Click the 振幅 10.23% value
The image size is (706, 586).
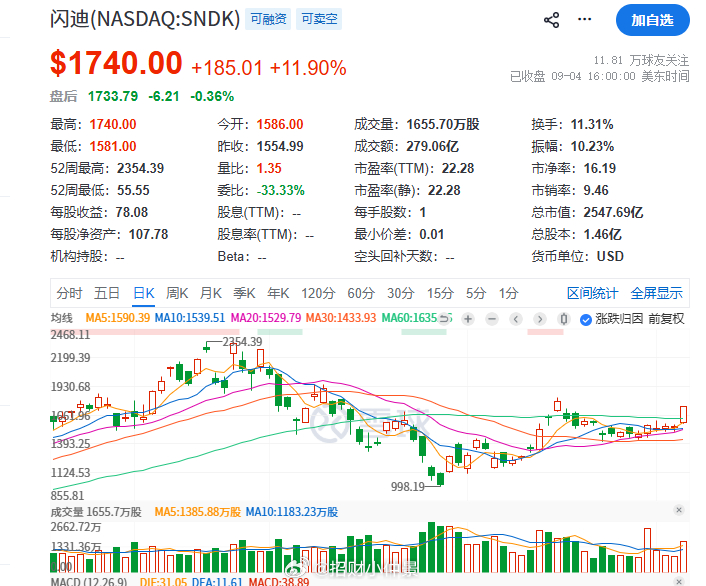[593, 146]
